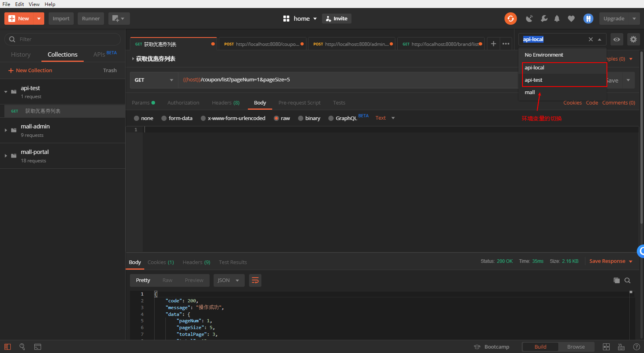The image size is (644, 353).
Task: Select the binary body type option
Action: click(309, 118)
